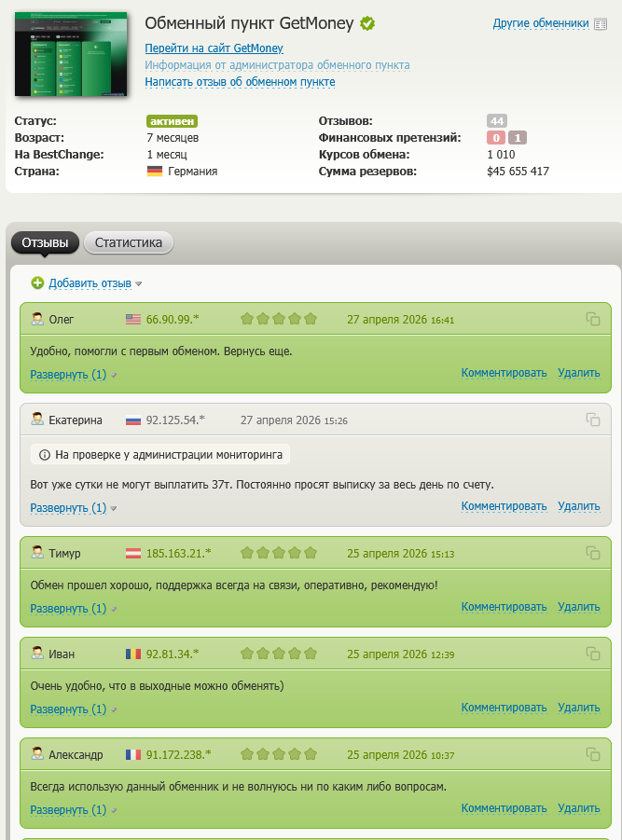Image resolution: width=622 pixels, height=840 pixels.
Task: Comment on Екатерина's review
Action: [x=505, y=506]
